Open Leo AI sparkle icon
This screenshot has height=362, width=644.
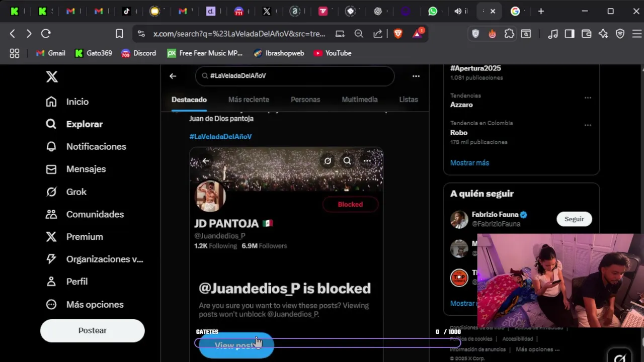(603, 34)
